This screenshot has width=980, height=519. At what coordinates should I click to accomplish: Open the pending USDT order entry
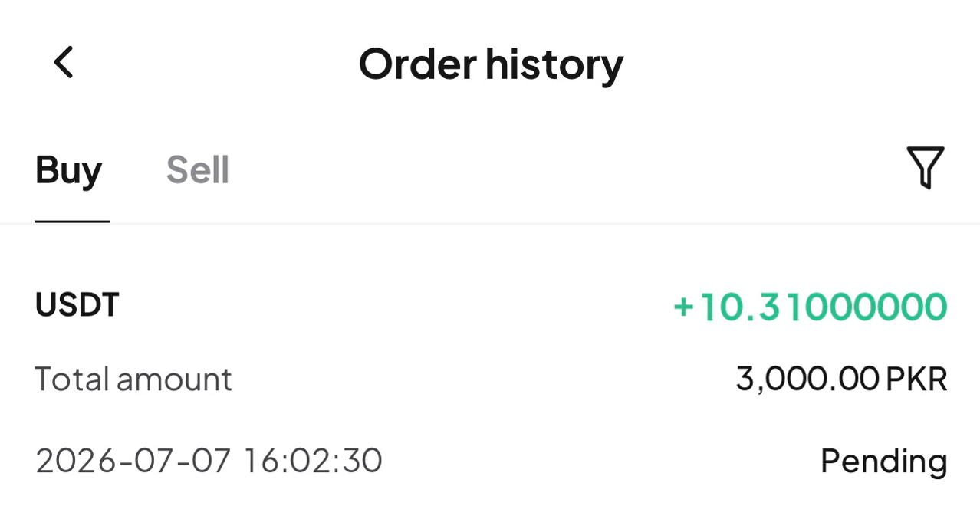tap(491, 382)
